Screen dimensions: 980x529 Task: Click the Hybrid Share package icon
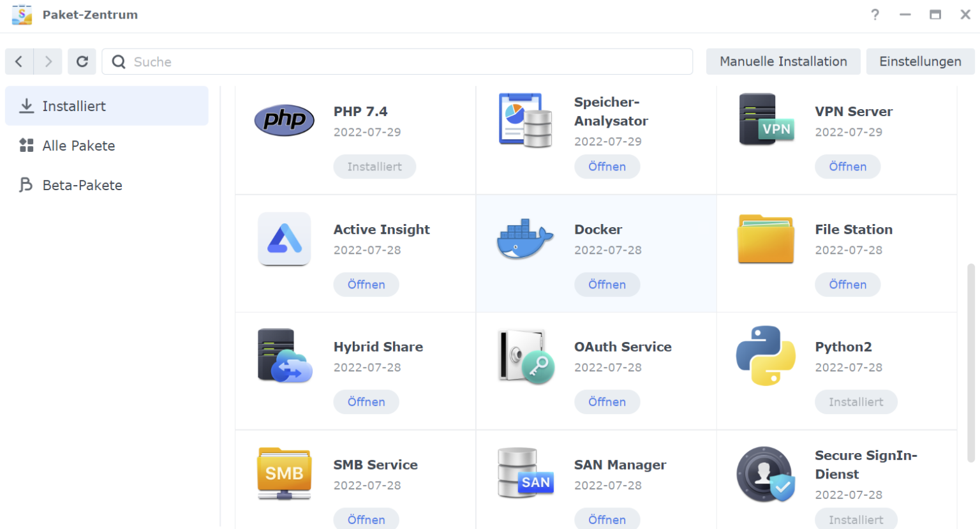[x=285, y=355]
